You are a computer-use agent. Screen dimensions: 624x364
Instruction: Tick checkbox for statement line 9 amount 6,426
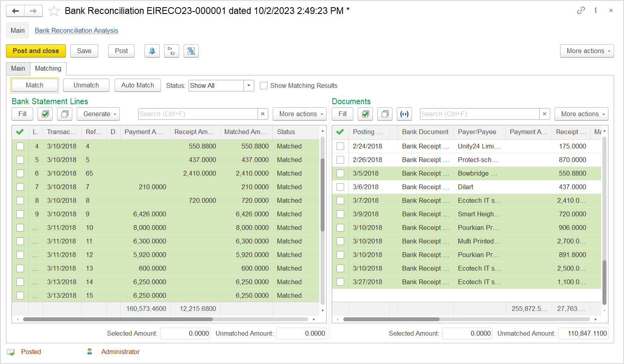tap(20, 214)
